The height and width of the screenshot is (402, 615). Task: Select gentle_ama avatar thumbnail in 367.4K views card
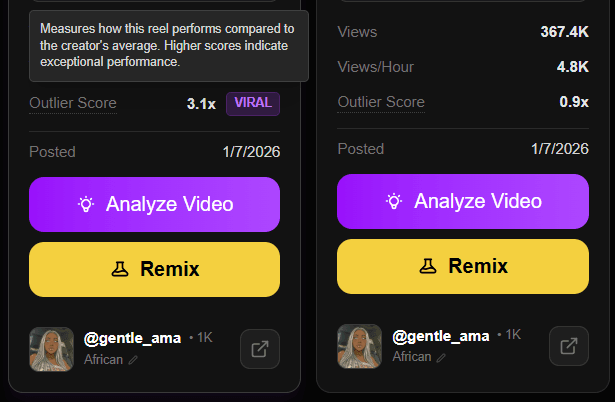(360, 346)
